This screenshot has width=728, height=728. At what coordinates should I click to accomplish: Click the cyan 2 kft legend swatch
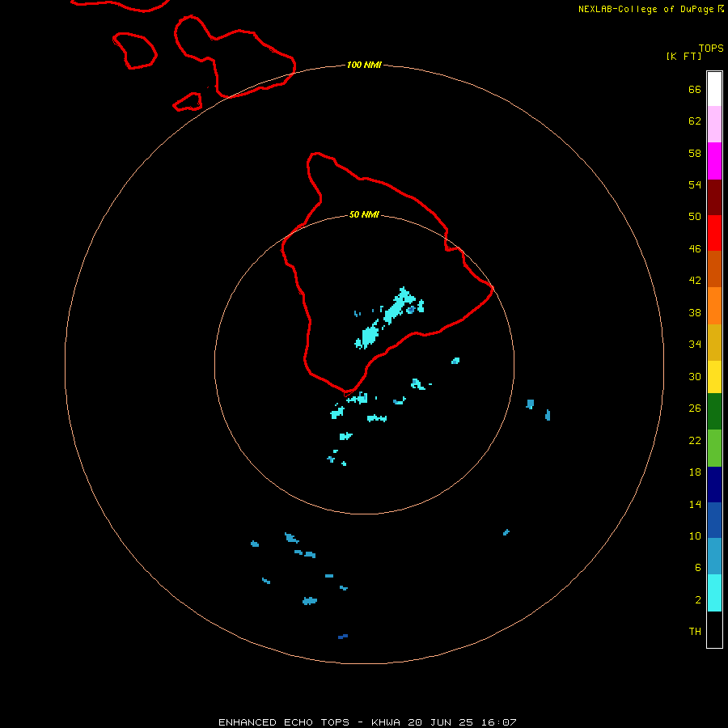714,593
